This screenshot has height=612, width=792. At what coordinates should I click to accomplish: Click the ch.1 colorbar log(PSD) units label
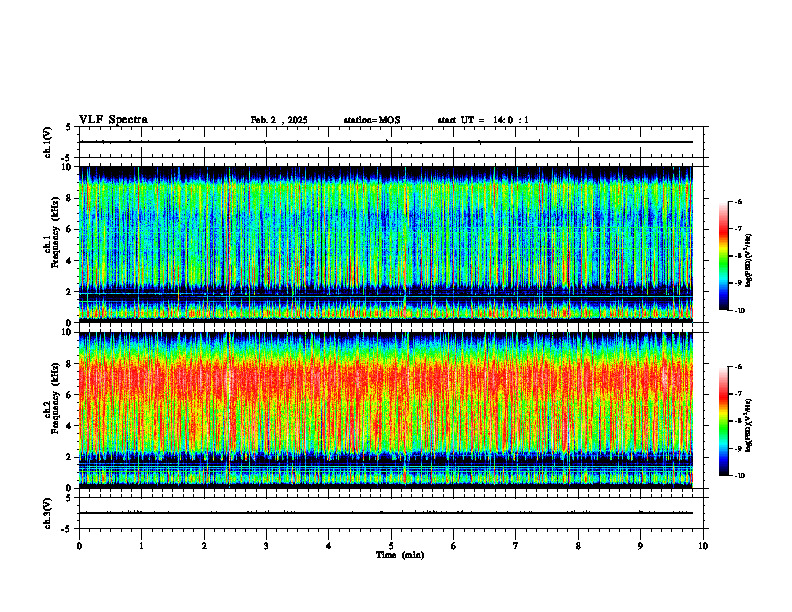pyautogui.click(x=750, y=261)
